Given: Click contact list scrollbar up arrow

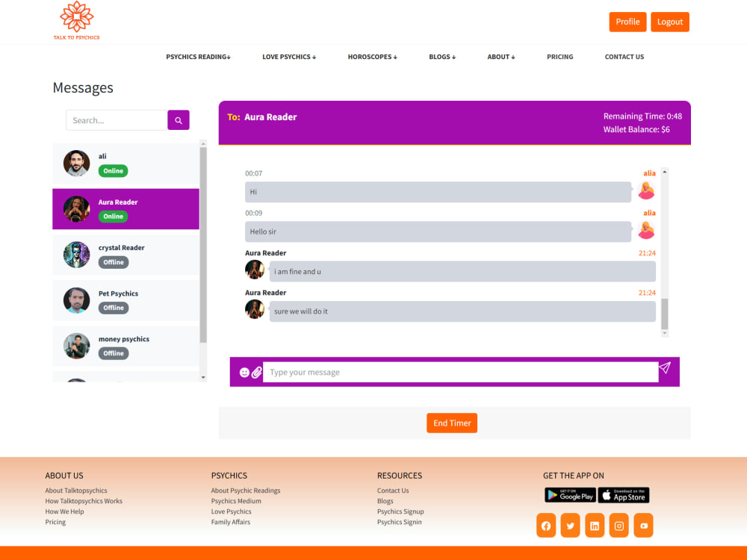Looking at the screenshot, I should pos(203,143).
